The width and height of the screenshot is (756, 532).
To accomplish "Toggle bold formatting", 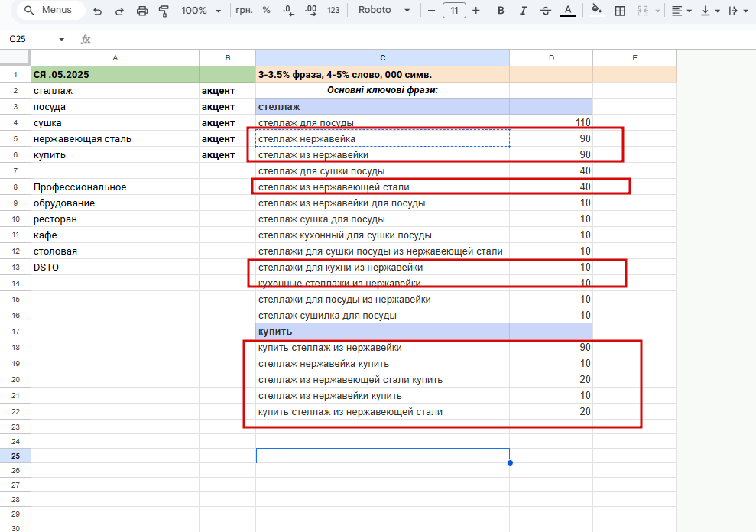I will (x=501, y=11).
